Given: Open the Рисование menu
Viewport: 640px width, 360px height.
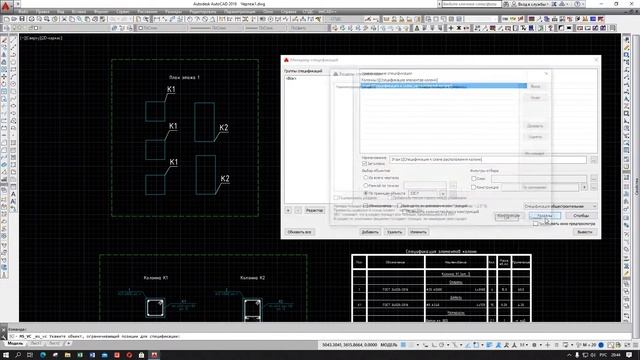Looking at the screenshot, I should (x=147, y=12).
